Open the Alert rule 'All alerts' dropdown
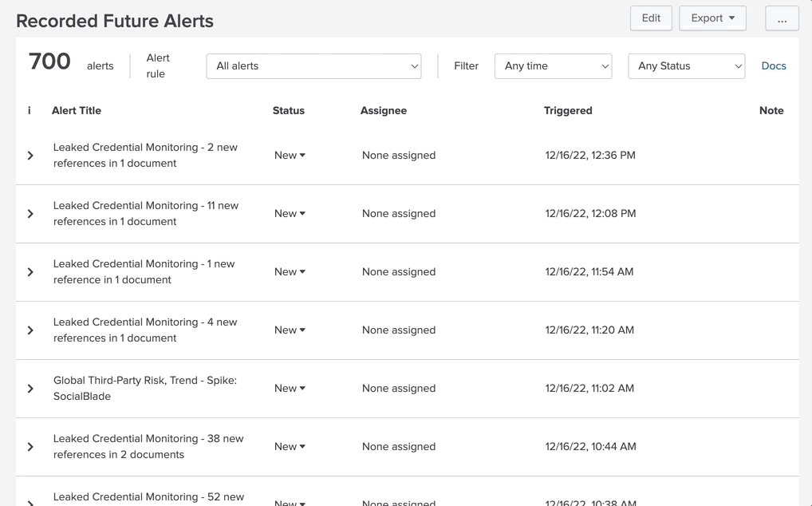 (x=313, y=66)
